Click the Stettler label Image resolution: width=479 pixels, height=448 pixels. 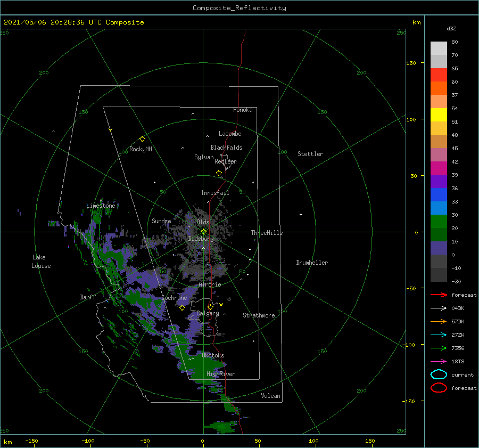point(310,154)
